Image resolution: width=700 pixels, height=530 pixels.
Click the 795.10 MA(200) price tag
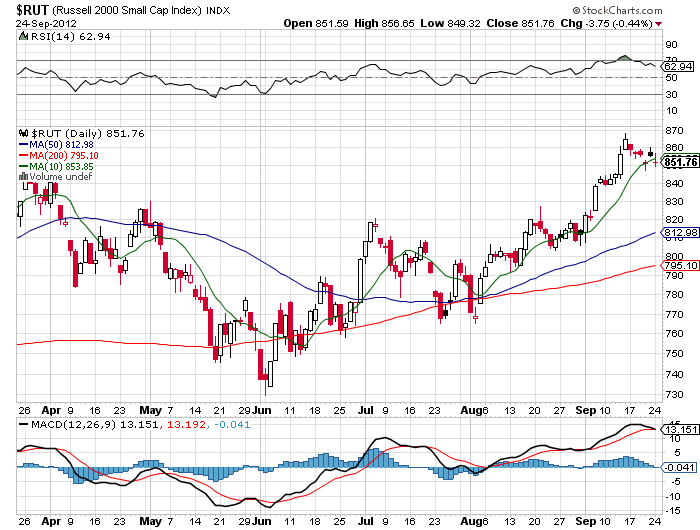tap(680, 266)
